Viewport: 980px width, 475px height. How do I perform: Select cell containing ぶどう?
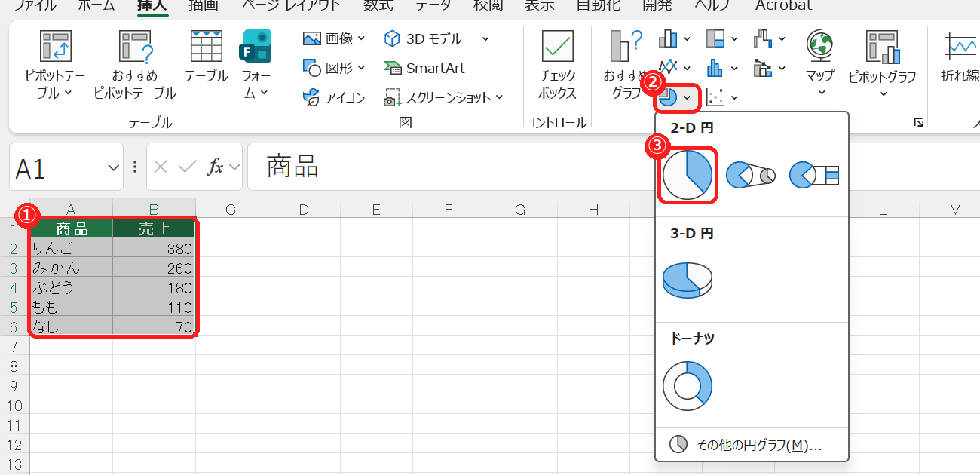[72, 287]
